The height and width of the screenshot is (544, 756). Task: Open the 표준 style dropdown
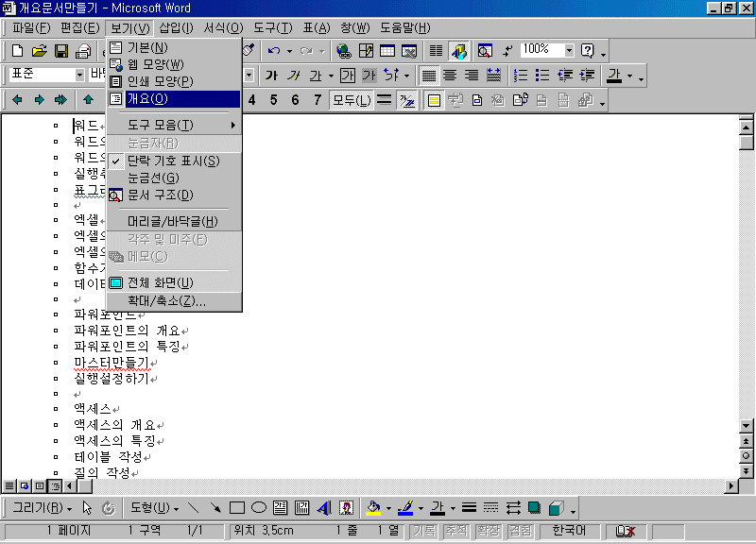coord(79,75)
